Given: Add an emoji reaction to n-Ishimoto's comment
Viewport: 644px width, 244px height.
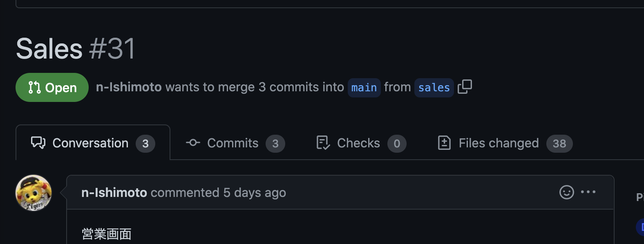Looking at the screenshot, I should pos(566,192).
